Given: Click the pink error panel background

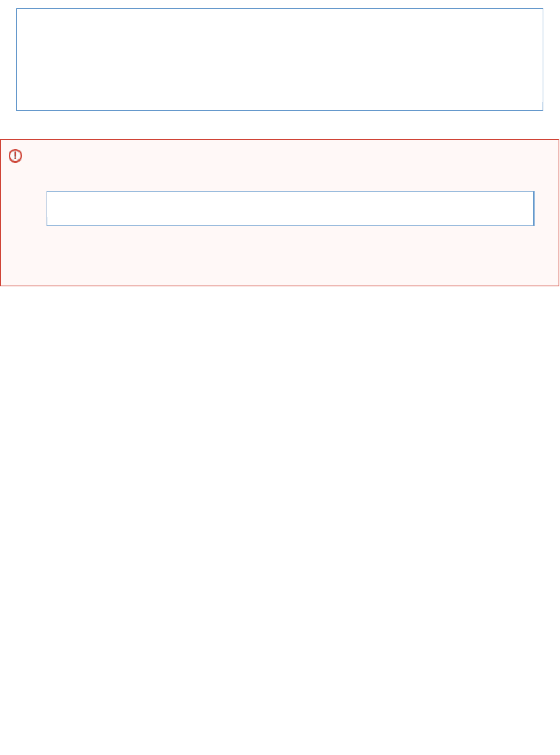Looking at the screenshot, I should [x=280, y=255].
